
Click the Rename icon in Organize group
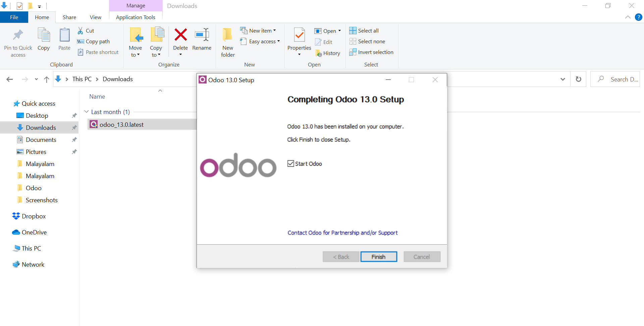pyautogui.click(x=202, y=35)
